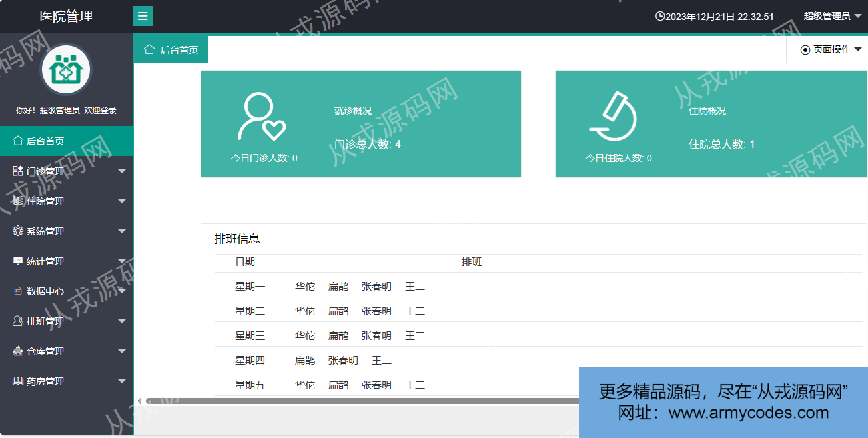This screenshot has height=438, width=868.
Task: Click the home icon in 后台首页 tab
Action: click(x=149, y=49)
